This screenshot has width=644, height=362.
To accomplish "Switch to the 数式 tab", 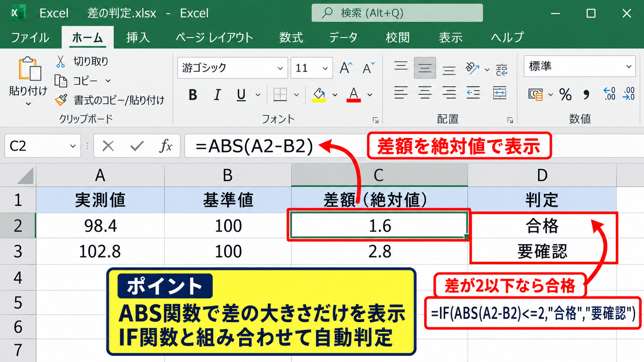I will coord(291,37).
